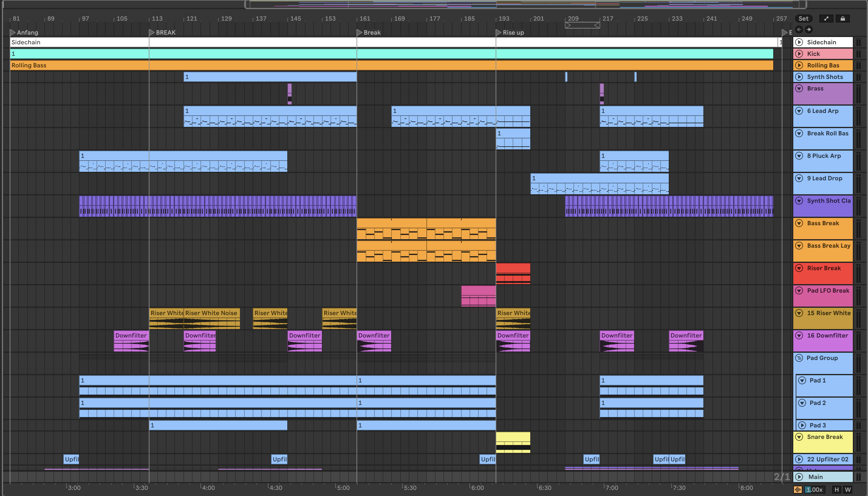Toggle optimize arrangement height H button
Image resolution: width=868 pixels, height=496 pixels.
[x=837, y=490]
